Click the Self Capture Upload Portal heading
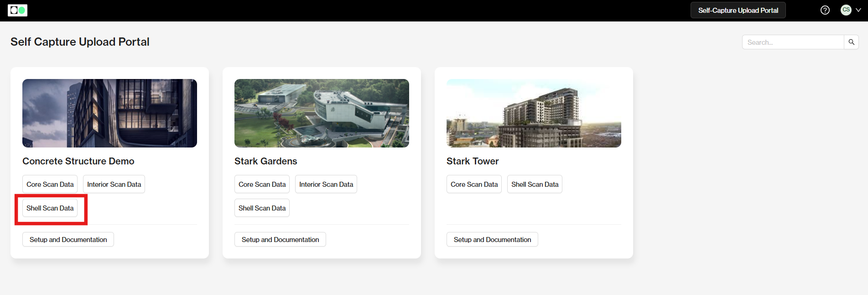 (x=80, y=42)
